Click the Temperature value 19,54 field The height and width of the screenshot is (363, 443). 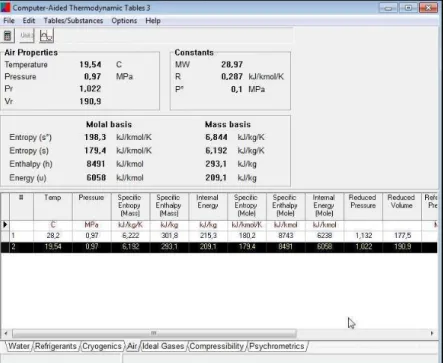[90, 64]
